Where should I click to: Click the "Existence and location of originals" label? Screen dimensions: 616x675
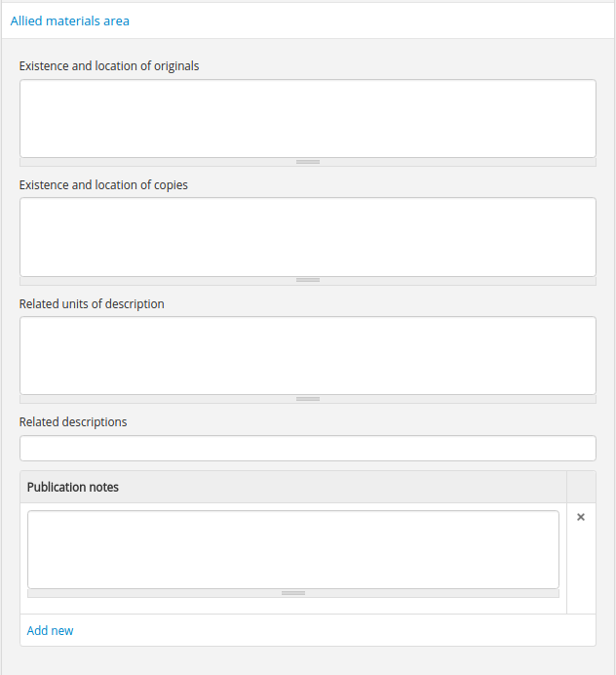point(109,66)
